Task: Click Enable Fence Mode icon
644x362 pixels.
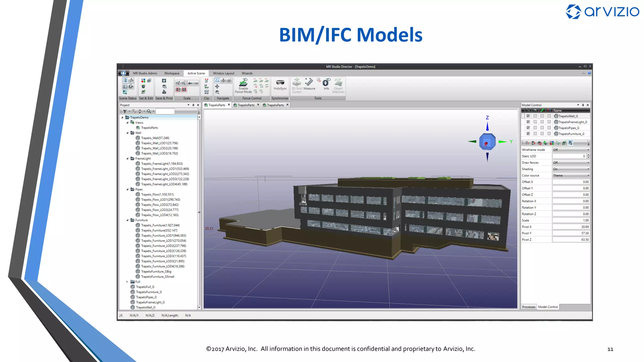Action: pos(243,83)
